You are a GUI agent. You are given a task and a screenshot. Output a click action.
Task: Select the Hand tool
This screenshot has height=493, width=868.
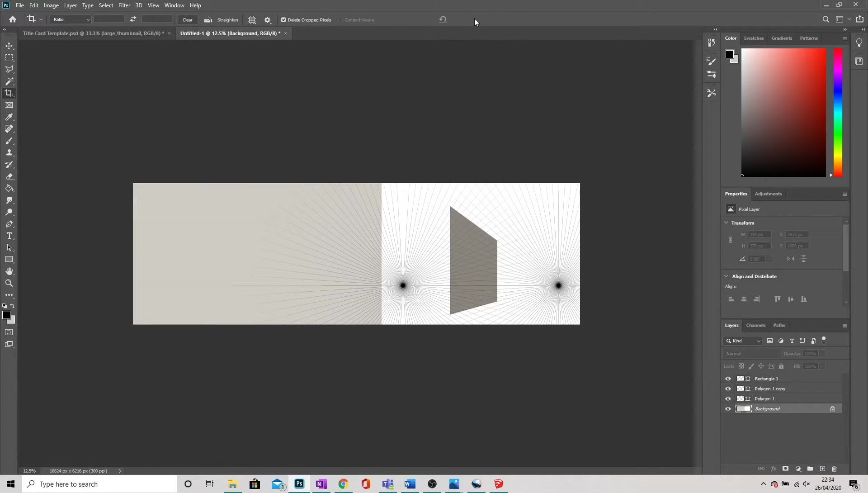coord(9,271)
